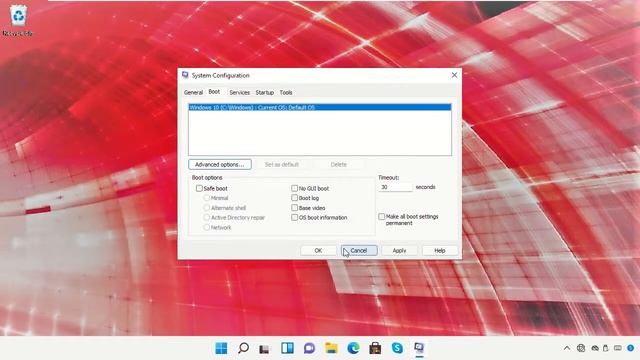Enable the Safe boot checkbox
The image size is (640, 360).
click(x=199, y=188)
